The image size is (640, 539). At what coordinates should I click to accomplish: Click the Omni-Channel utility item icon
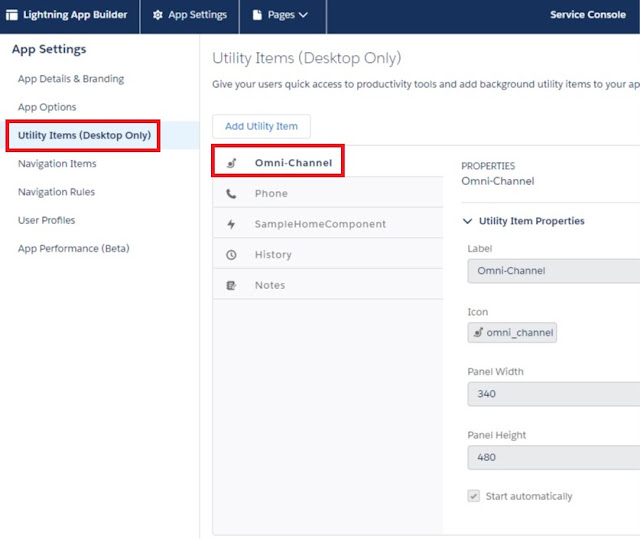[231, 163]
